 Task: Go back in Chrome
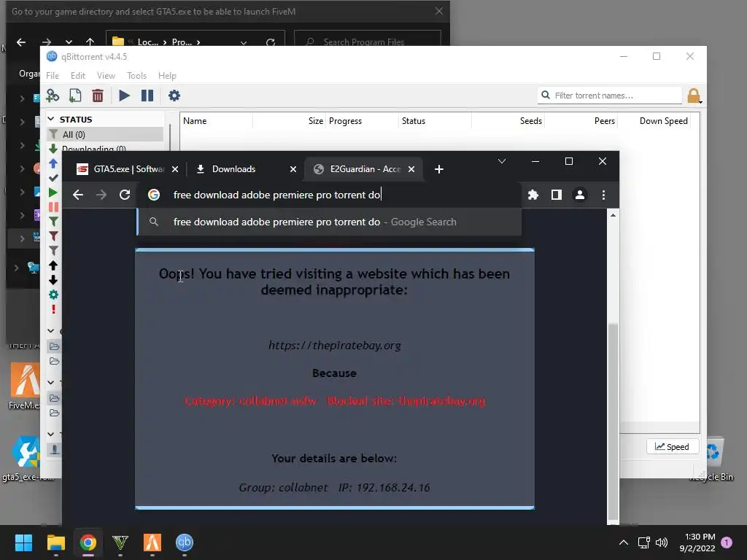point(78,194)
